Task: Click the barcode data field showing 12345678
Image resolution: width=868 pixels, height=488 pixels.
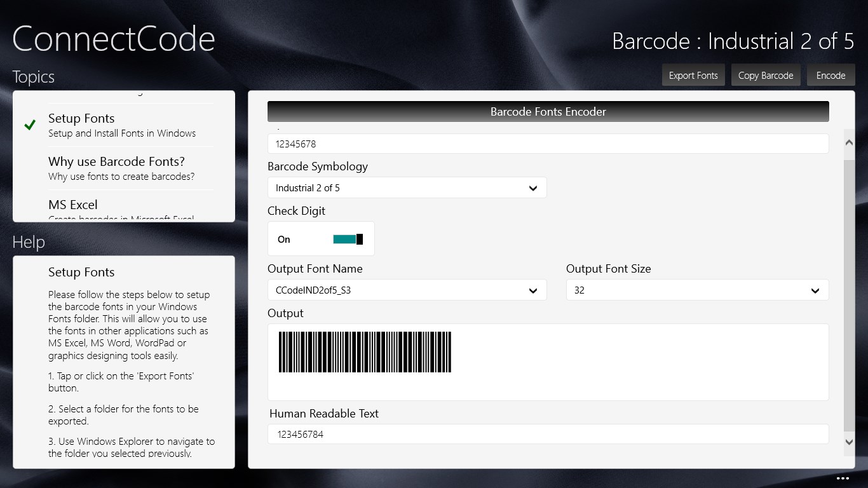Action: coord(548,144)
